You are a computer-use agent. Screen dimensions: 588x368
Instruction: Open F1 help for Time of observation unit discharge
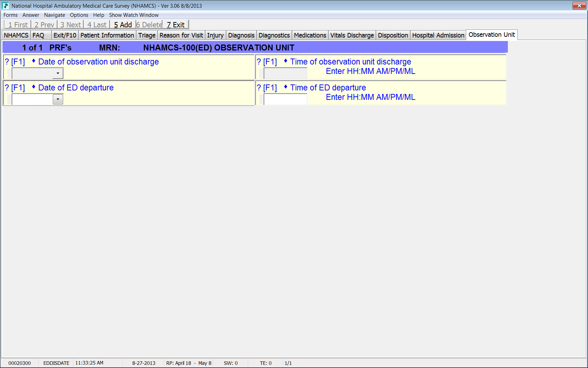(x=267, y=62)
